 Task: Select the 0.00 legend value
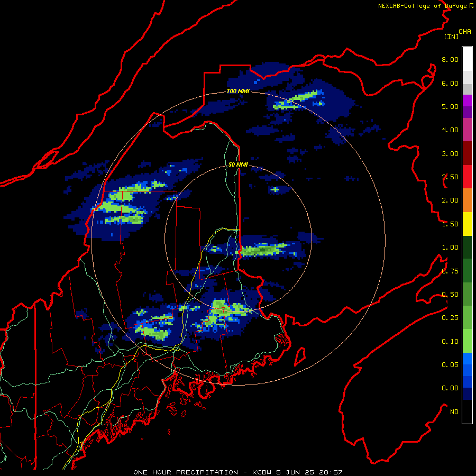pos(450,388)
